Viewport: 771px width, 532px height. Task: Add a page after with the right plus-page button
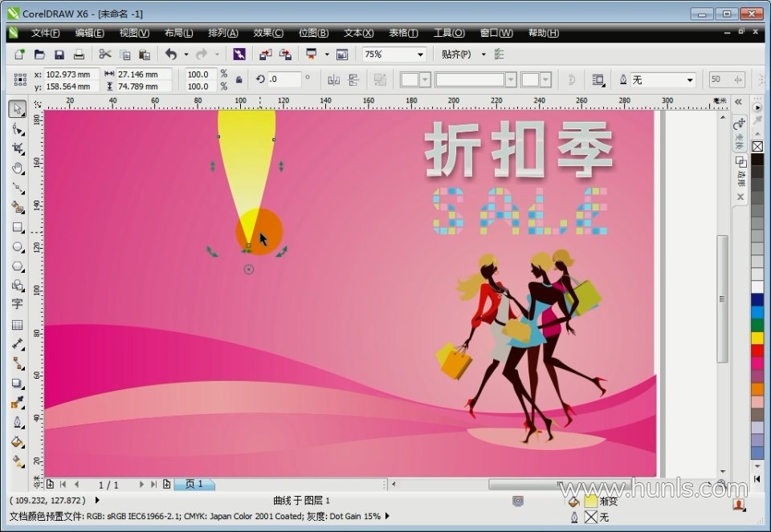pyautogui.click(x=167, y=485)
